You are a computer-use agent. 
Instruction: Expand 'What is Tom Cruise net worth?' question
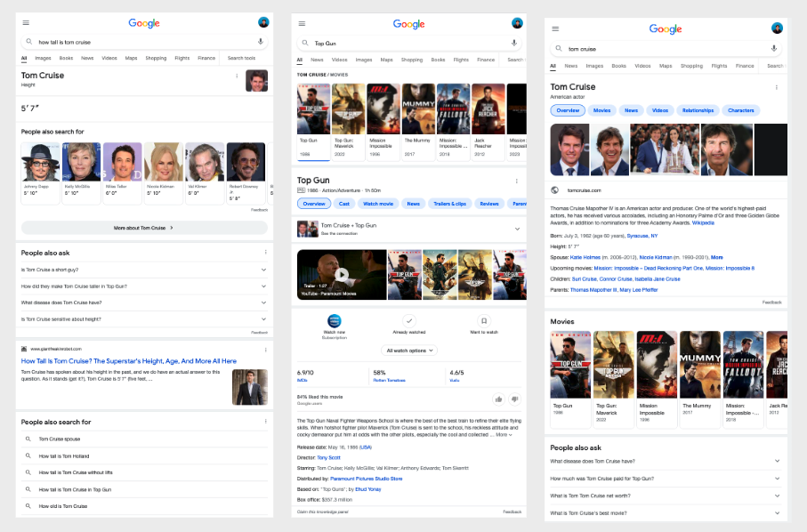pos(665,496)
